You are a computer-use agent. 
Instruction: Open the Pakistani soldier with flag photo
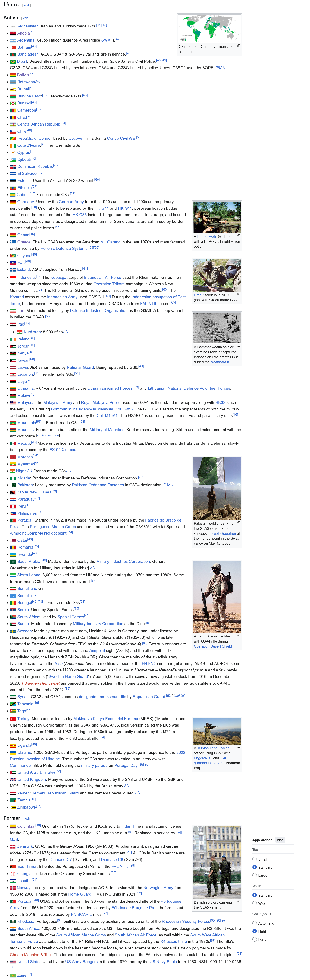(217, 488)
